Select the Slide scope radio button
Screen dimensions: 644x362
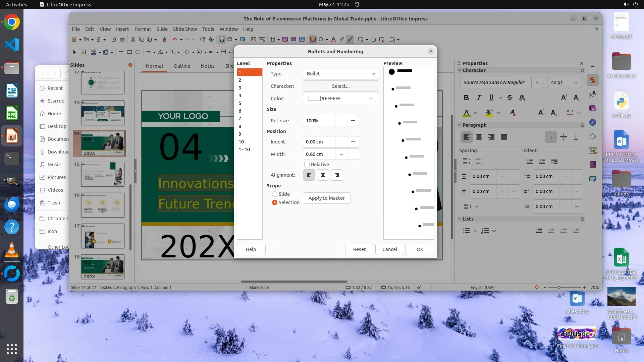[x=275, y=194]
